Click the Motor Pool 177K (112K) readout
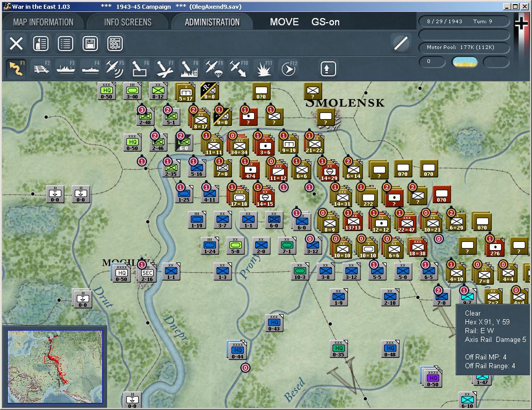The width and height of the screenshot is (532, 410). pyautogui.click(x=464, y=47)
